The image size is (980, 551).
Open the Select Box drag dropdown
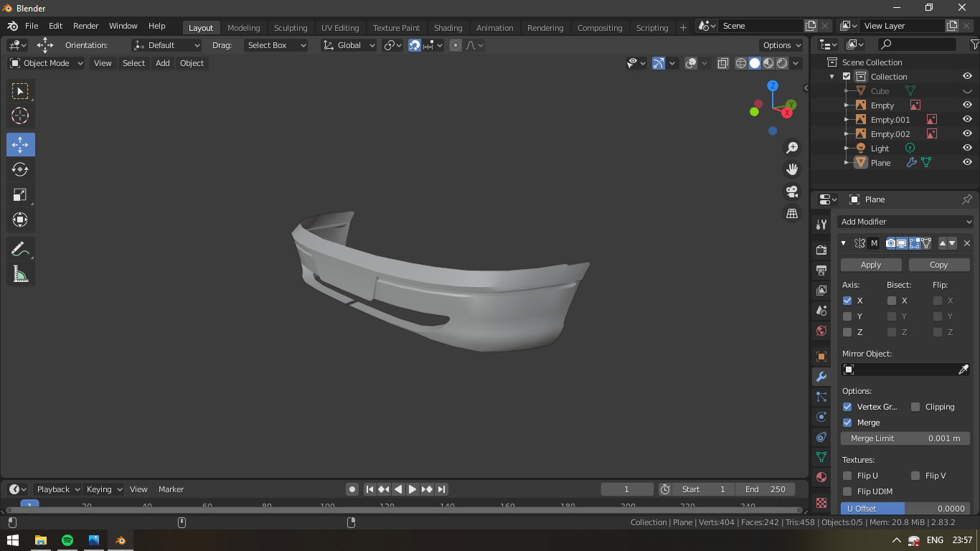pyautogui.click(x=275, y=45)
